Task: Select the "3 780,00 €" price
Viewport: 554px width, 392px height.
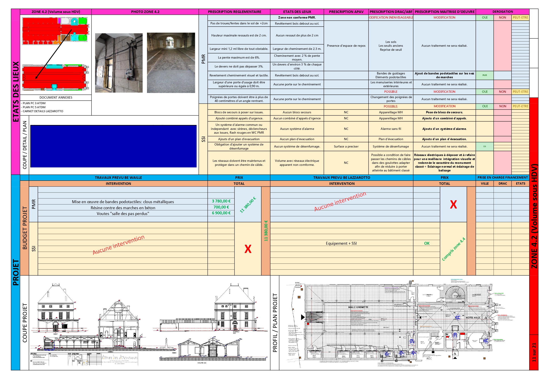Action: click(x=221, y=201)
